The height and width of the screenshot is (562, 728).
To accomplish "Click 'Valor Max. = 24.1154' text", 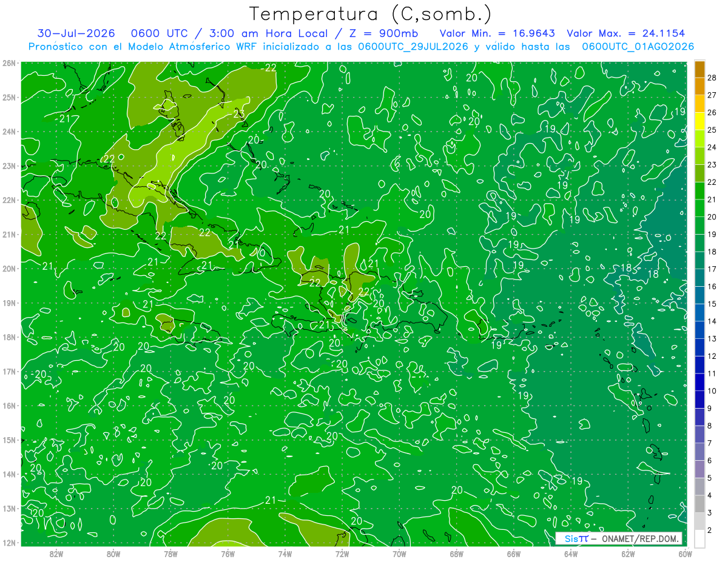I will pyautogui.click(x=625, y=33).
